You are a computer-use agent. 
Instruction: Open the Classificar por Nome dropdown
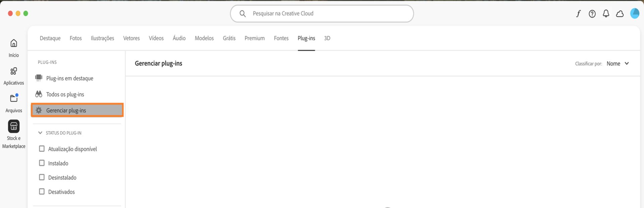[x=617, y=63]
